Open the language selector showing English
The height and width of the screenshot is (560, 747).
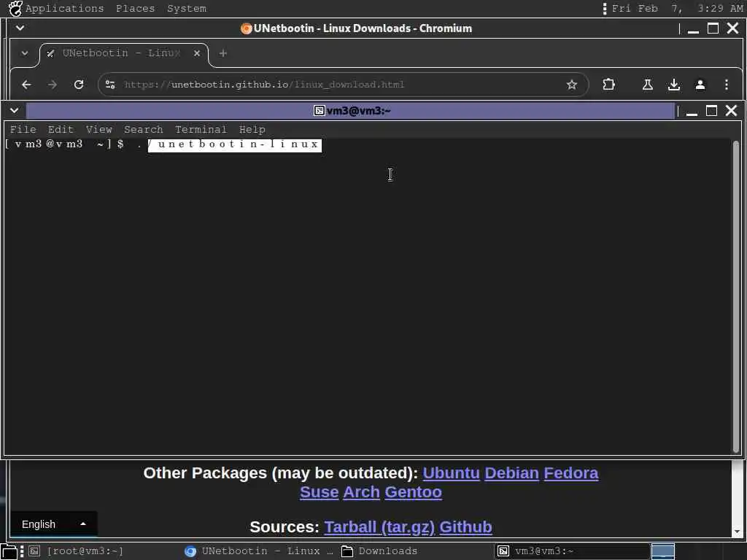point(53,524)
